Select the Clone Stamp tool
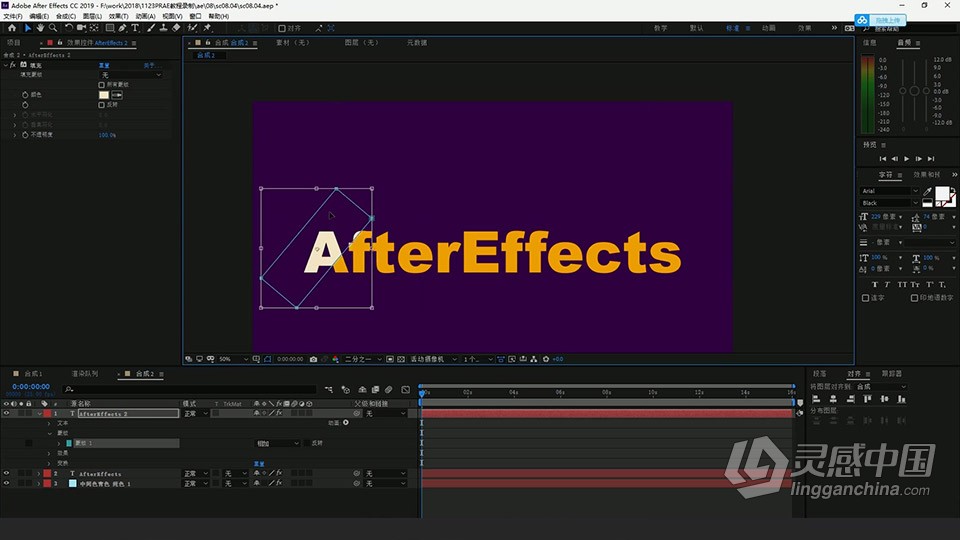The width and height of the screenshot is (960, 540). [163, 28]
